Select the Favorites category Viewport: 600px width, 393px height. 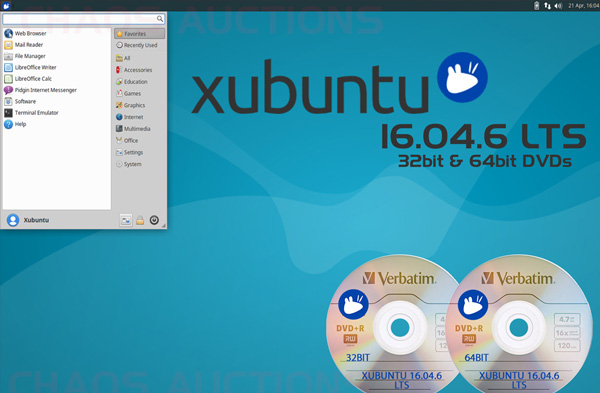coord(139,34)
